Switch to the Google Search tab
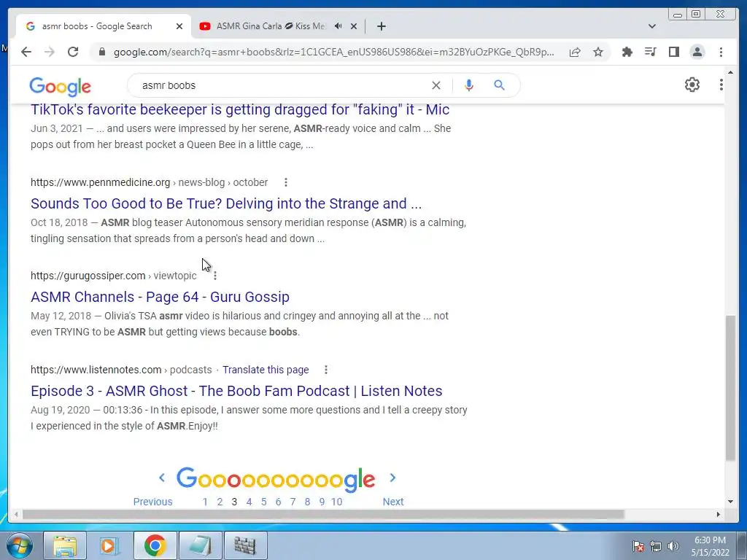The height and width of the screenshot is (560, 747). coord(97,26)
